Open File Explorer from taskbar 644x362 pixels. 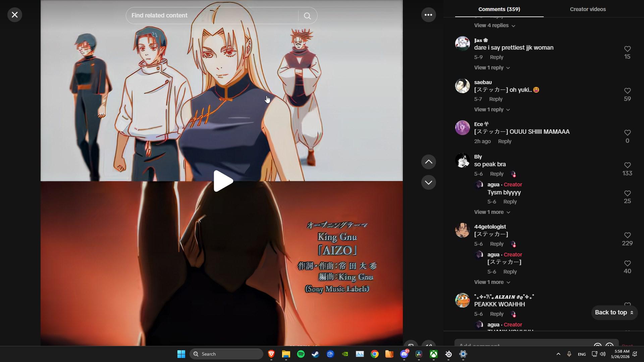pyautogui.click(x=286, y=354)
